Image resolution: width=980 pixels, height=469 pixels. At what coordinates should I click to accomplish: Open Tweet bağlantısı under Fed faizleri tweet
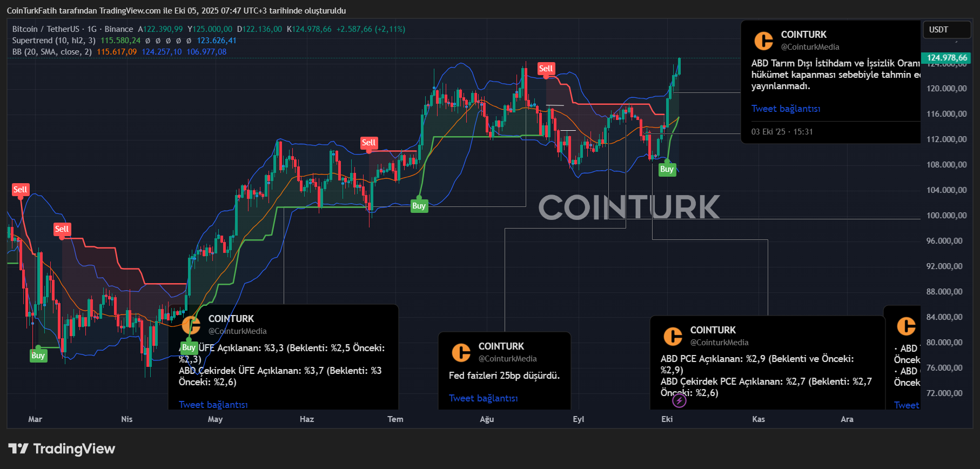coord(483,398)
